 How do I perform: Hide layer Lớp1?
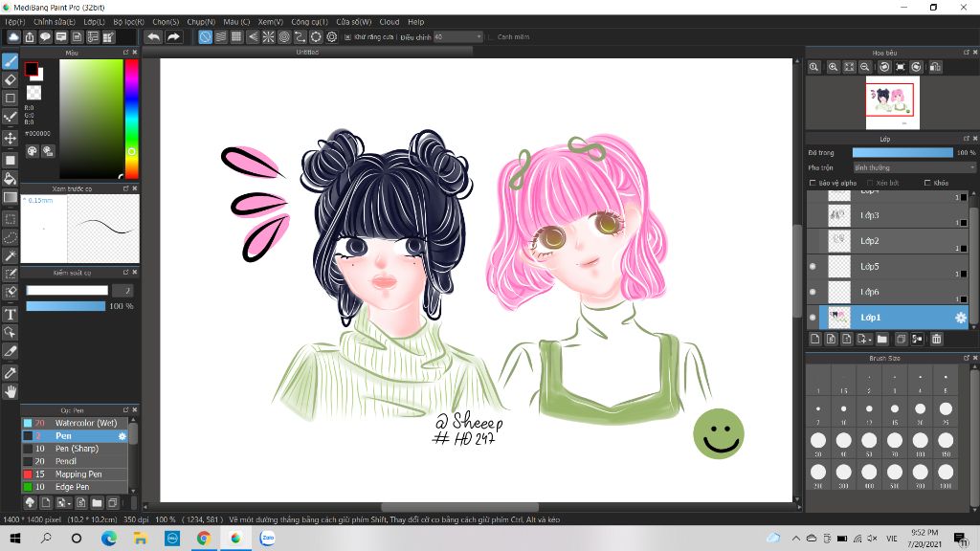[813, 318]
